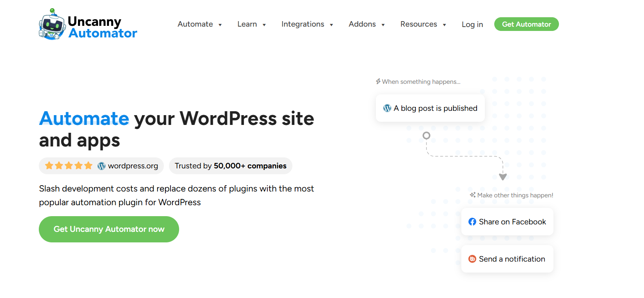Viewport: 644px width, 298px height.
Task: Expand the Automate dropdown arrow
Action: (x=220, y=25)
